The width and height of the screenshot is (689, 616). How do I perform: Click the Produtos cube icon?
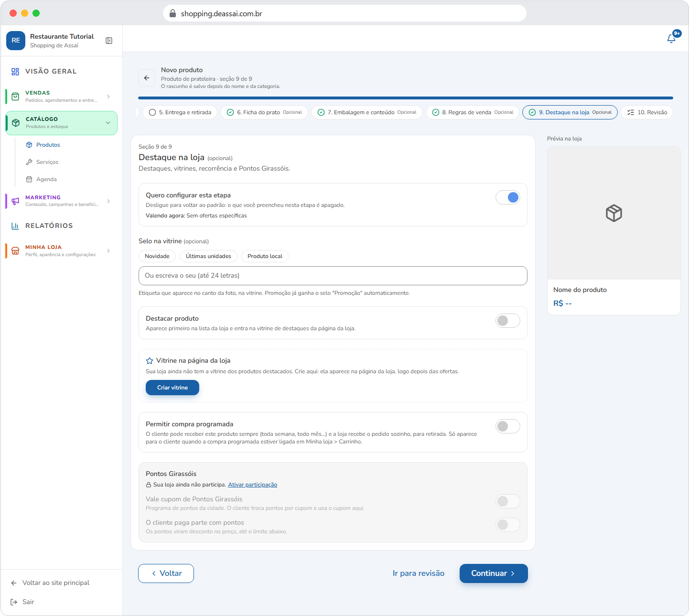coord(29,145)
